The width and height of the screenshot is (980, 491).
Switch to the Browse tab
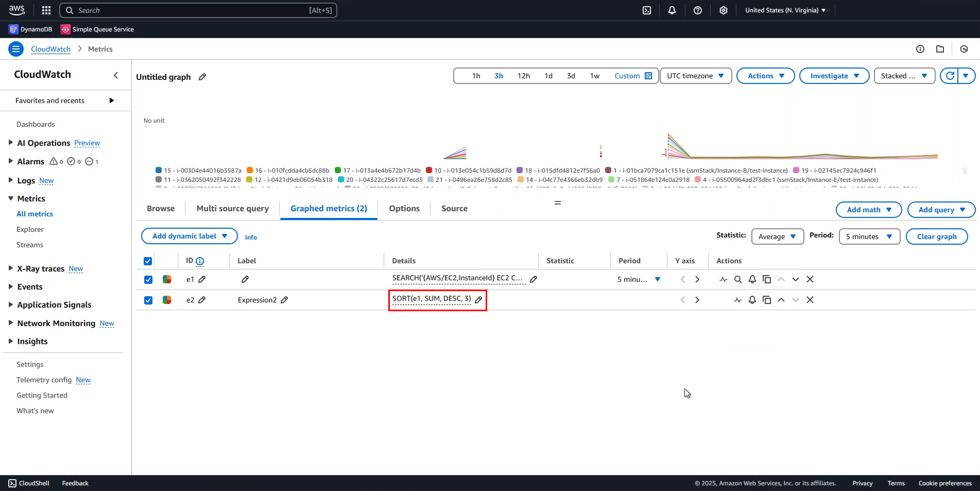pyautogui.click(x=161, y=209)
